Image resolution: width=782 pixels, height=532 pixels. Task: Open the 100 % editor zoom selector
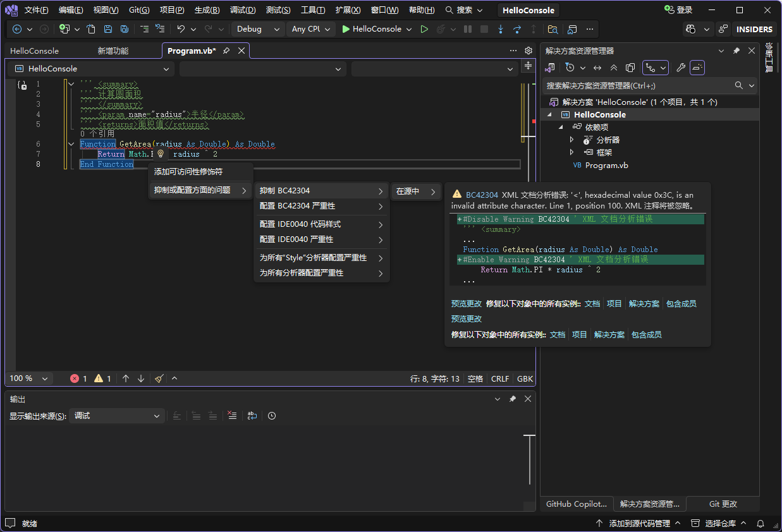point(28,378)
